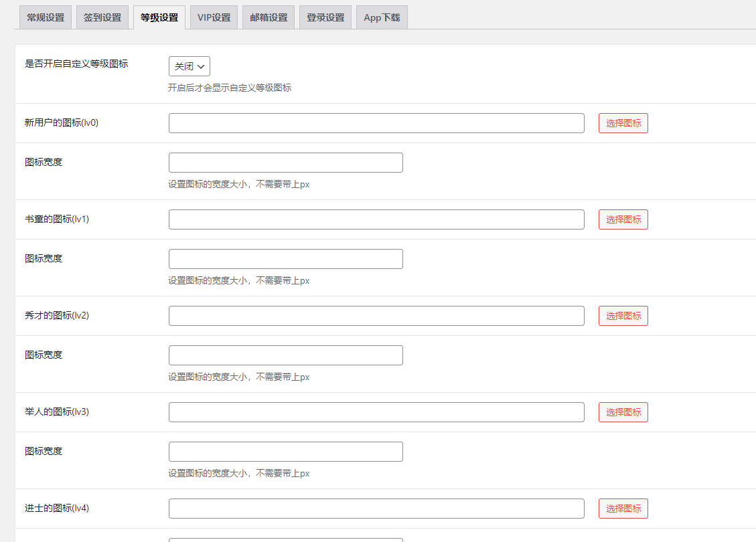Switch to the 登录设置 tab
The image size is (756, 542).
(x=325, y=17)
